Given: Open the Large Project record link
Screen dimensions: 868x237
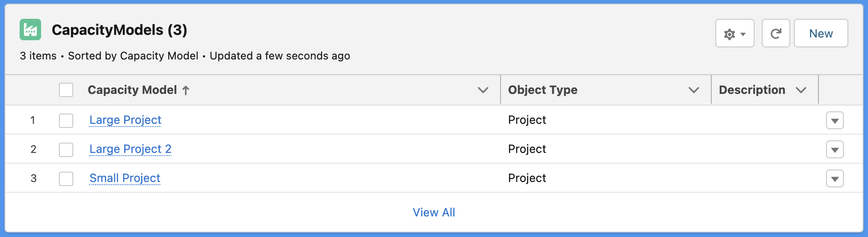Looking at the screenshot, I should click(x=125, y=120).
